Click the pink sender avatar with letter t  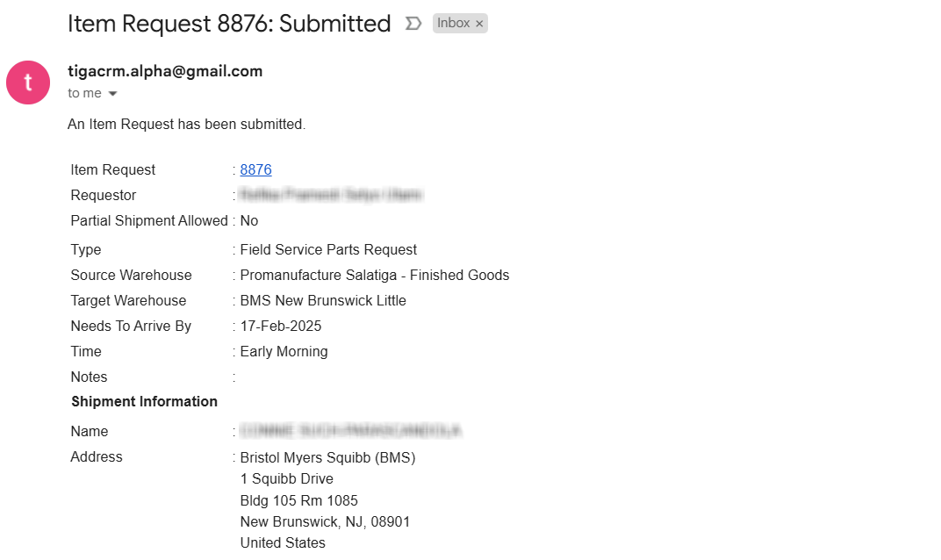(28, 83)
